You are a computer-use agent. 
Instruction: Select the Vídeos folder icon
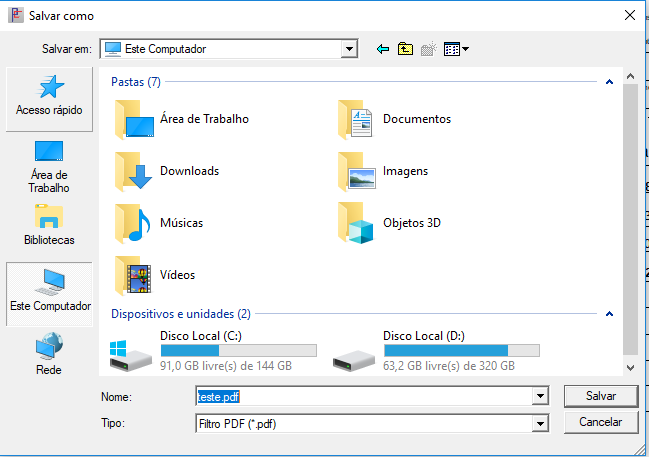133,275
